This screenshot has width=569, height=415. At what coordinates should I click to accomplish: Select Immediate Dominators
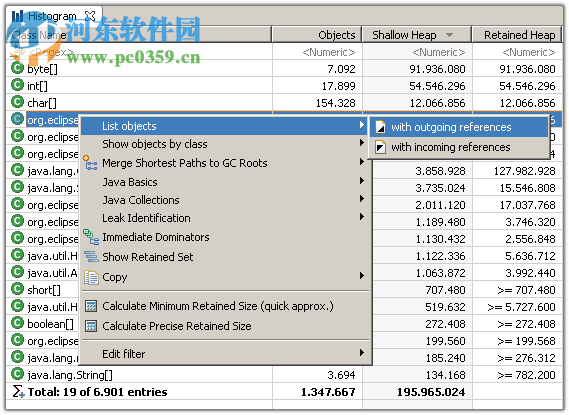(225, 237)
